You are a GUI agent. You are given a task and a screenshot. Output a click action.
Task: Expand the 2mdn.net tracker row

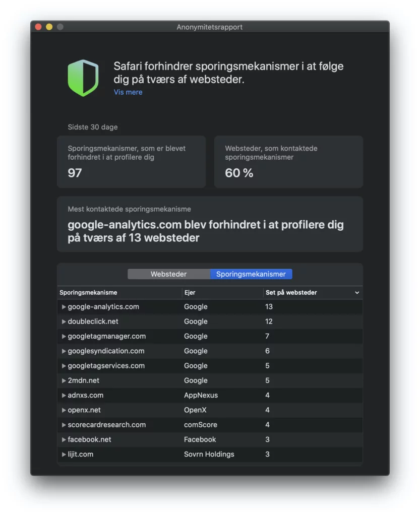coord(64,380)
